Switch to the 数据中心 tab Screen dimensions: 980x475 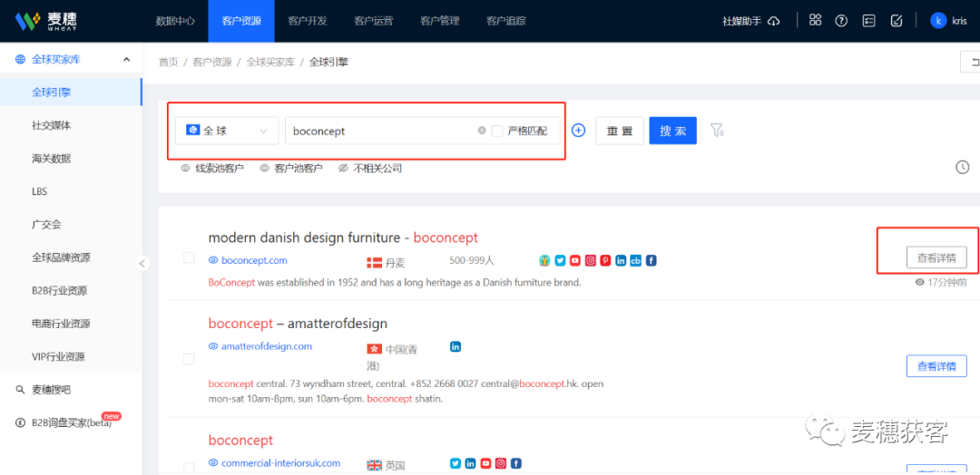[175, 21]
